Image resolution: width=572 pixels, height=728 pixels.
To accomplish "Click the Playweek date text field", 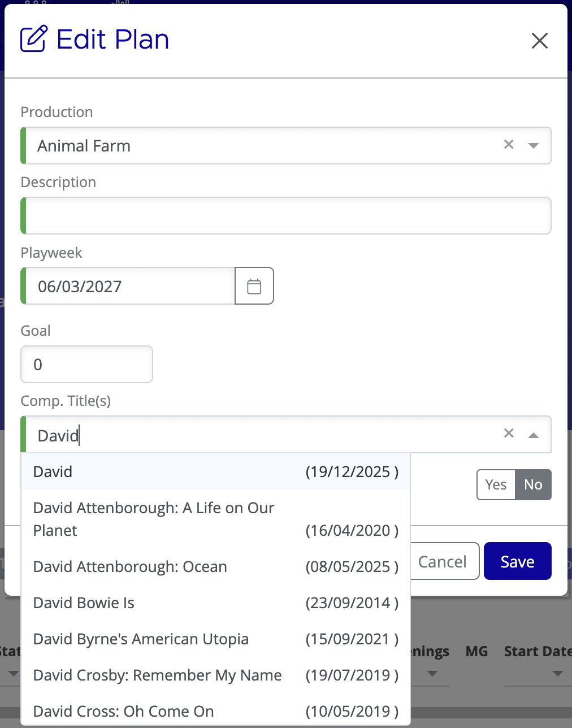I will click(x=127, y=285).
